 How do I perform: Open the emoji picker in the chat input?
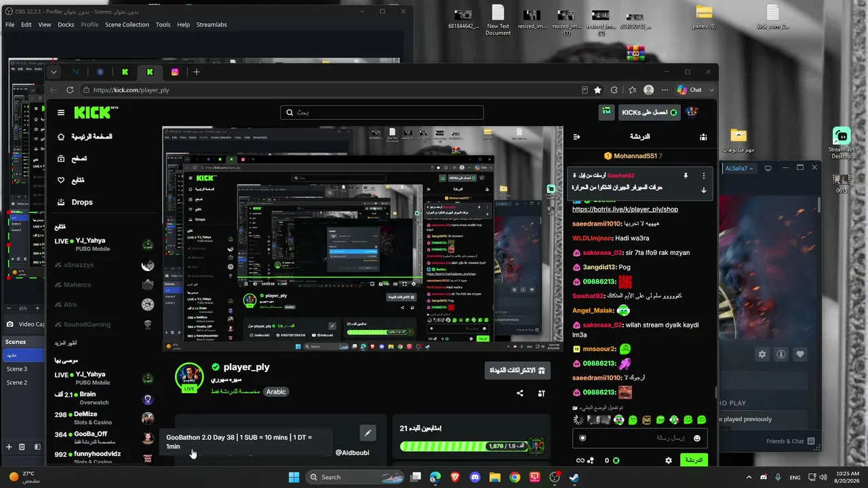coord(697,439)
